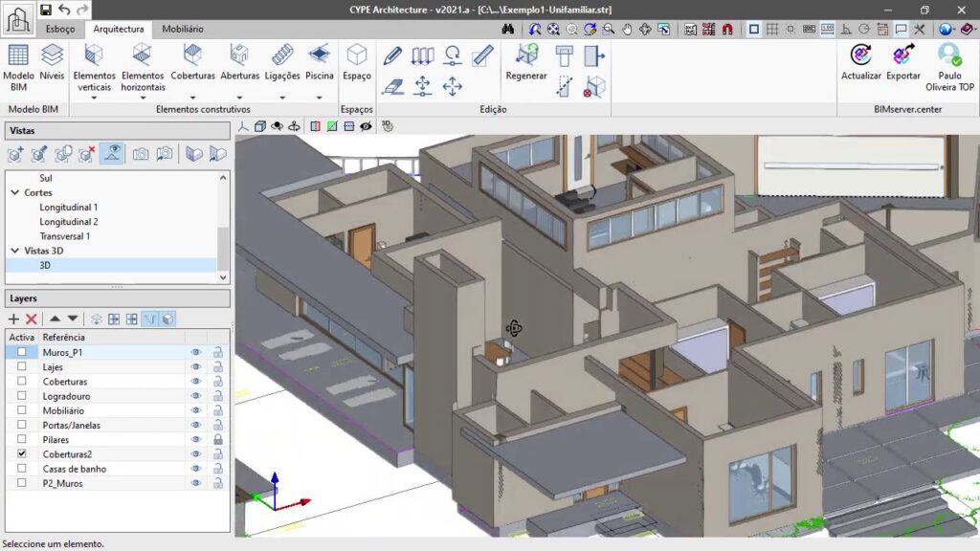Hide the Mobiliário layer with eye icon

[196, 410]
